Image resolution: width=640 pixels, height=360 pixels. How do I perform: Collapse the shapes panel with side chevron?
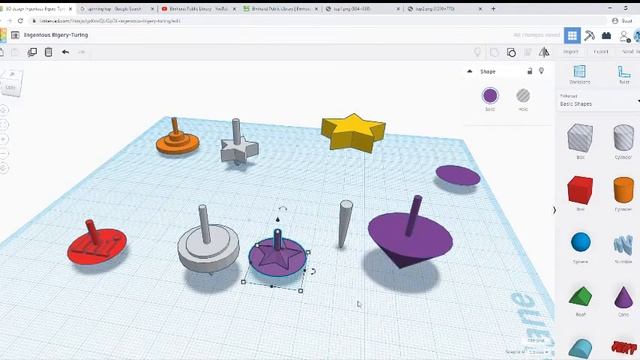pyautogui.click(x=554, y=210)
